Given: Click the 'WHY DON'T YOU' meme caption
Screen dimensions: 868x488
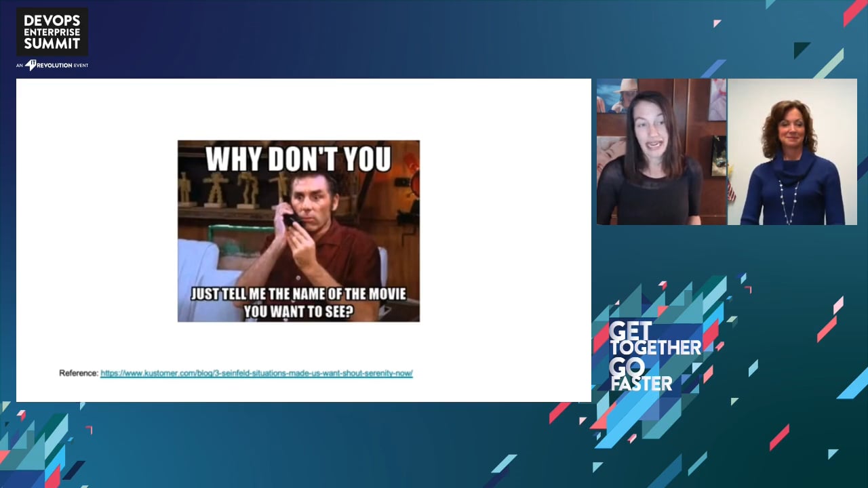Looking at the screenshot, I should (x=298, y=159).
